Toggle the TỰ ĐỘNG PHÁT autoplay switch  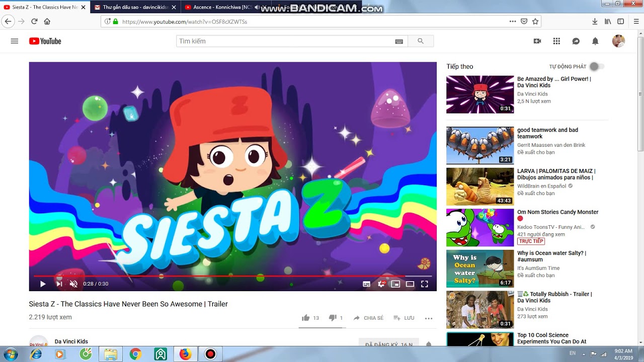(597, 66)
